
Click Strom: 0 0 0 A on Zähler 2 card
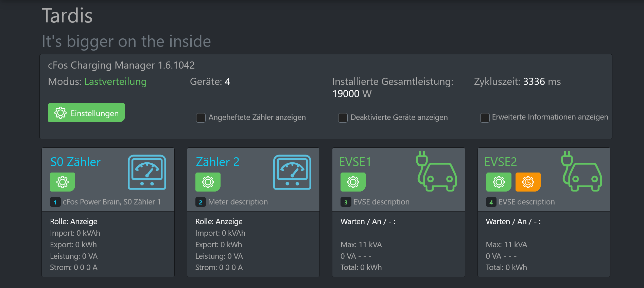[219, 267]
